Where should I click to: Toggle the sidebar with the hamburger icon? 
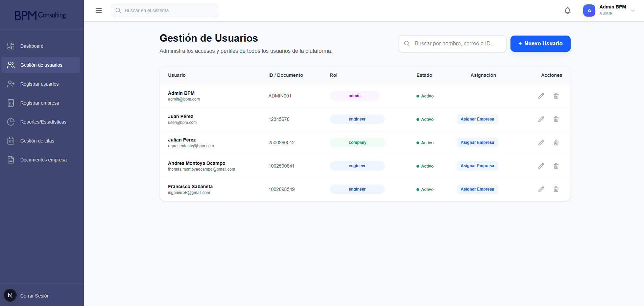tap(98, 10)
